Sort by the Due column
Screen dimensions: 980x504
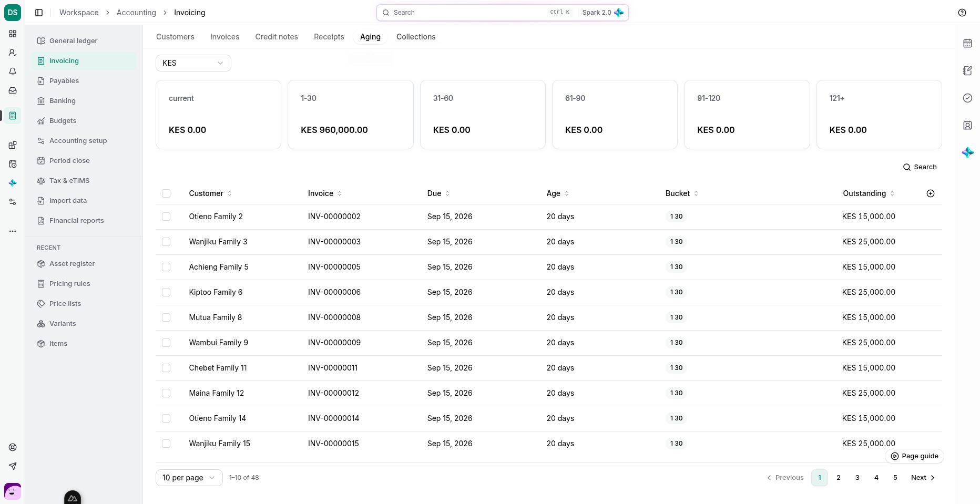pos(438,193)
